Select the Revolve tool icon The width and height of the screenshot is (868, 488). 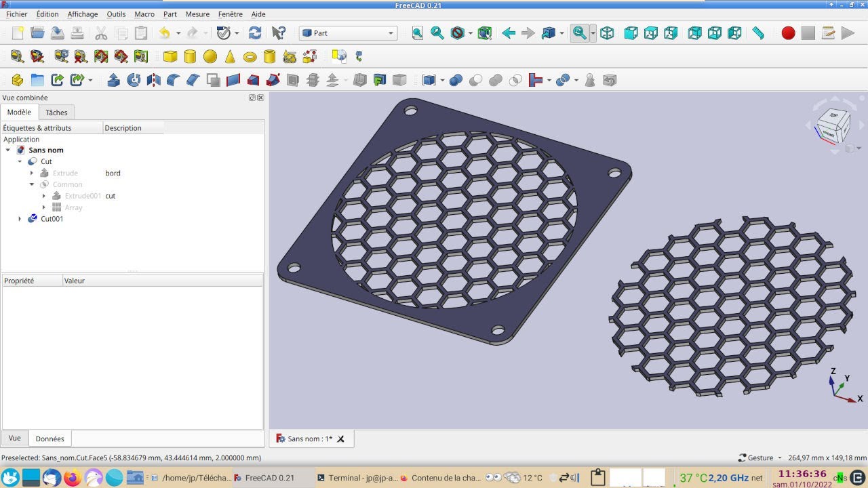pos(134,80)
